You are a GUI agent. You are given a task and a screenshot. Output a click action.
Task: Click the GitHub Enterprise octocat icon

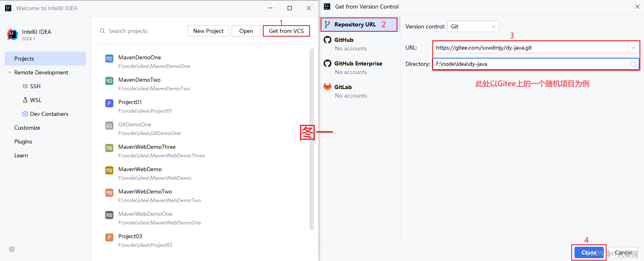pos(327,63)
